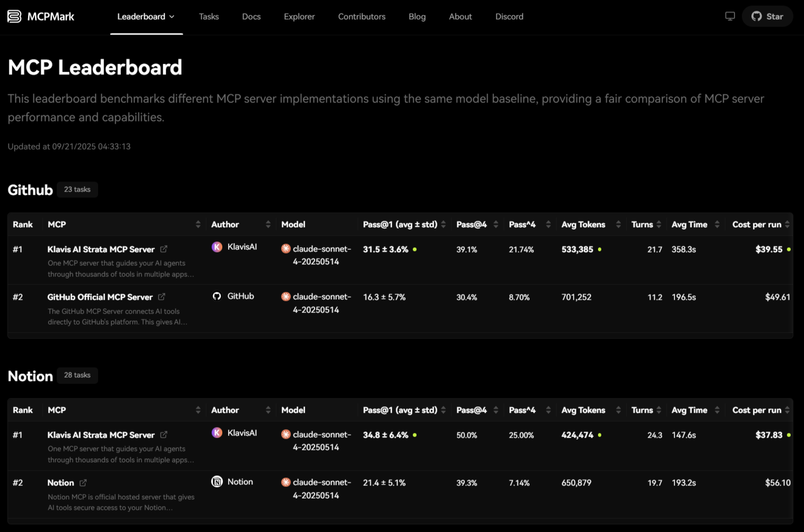
Task: Select the Docs menu item
Action: coord(251,16)
